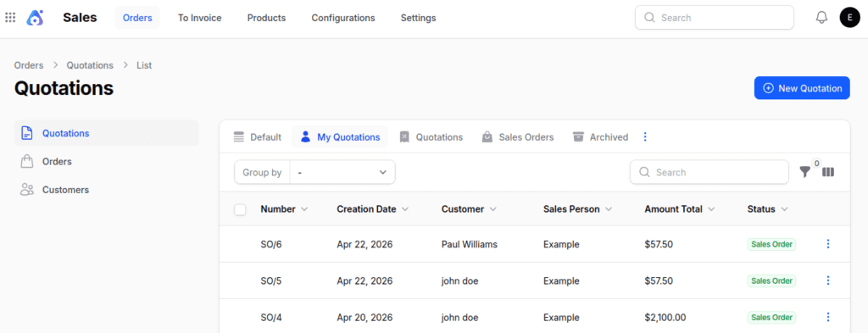Select Quotations in the left sidebar
Viewport: 868px width, 333px height.
[106, 133]
